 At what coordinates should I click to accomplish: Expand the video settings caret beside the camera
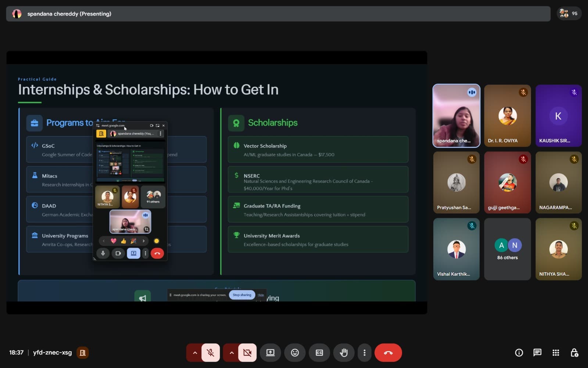pos(232,353)
